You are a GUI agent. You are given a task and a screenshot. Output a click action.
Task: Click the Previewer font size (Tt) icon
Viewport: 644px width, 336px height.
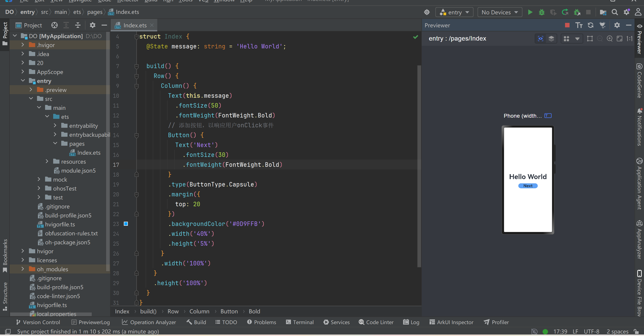point(579,25)
